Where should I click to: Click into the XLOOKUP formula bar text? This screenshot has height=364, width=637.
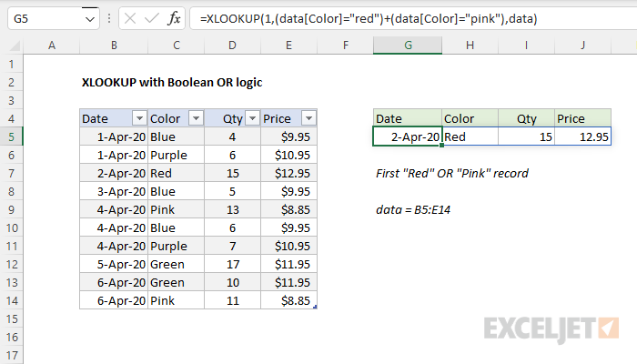coord(368,19)
